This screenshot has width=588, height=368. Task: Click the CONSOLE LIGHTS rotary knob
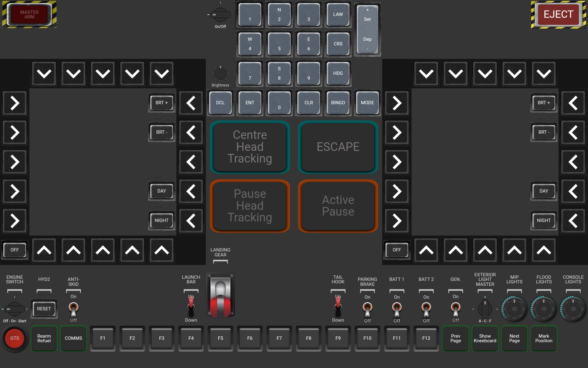click(573, 309)
